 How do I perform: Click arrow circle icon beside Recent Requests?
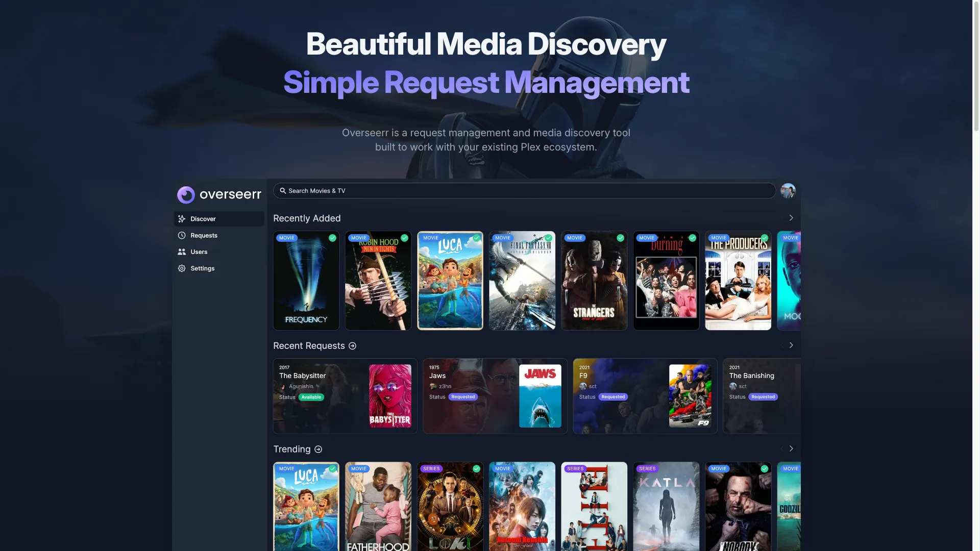point(352,346)
